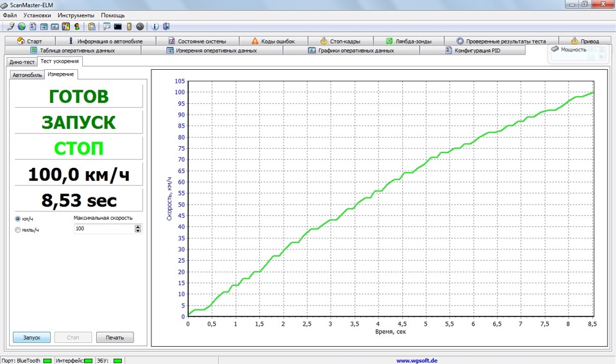Open the Конфигурация PID tab
This screenshot has height=364, width=616.
[x=473, y=50]
